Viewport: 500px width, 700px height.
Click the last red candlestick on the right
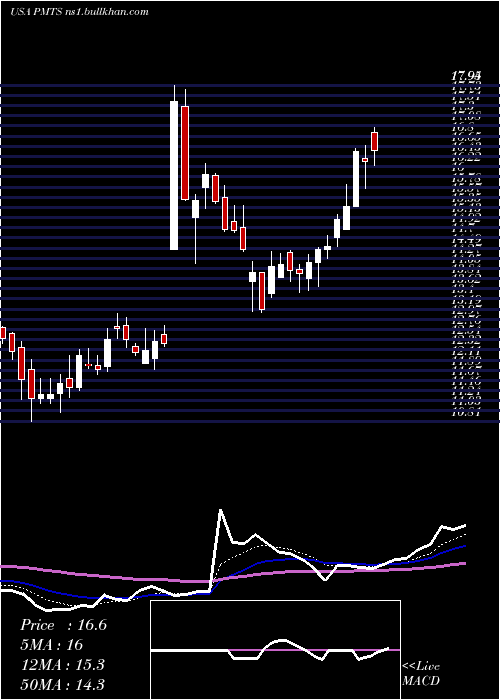click(x=375, y=142)
